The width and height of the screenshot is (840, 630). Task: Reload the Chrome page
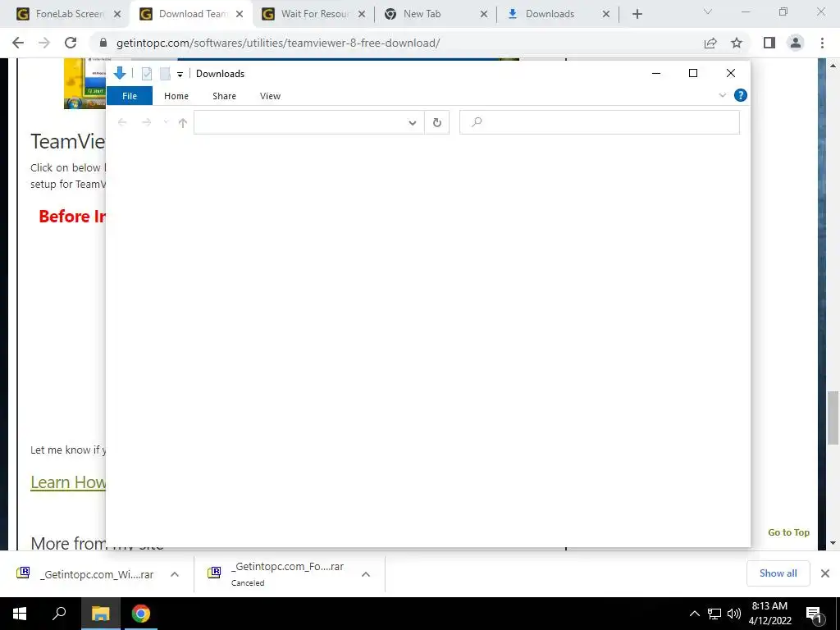tap(71, 43)
